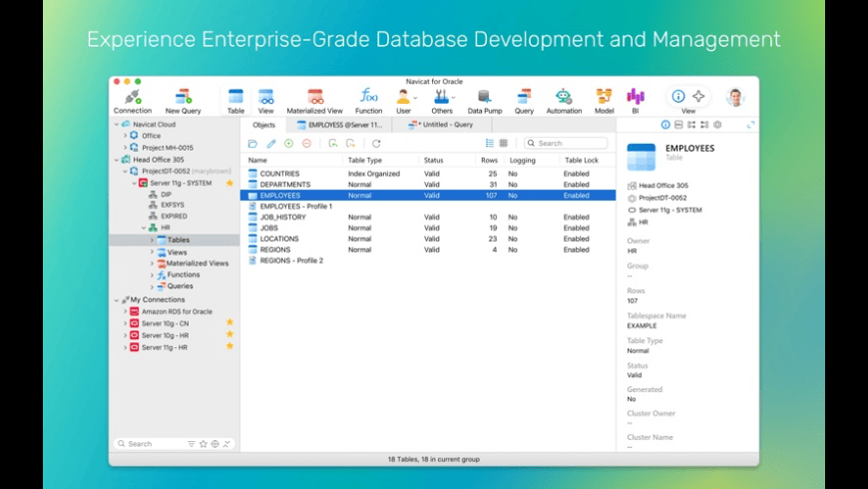Collapse the Head Office 305 node
868x489 pixels.
point(117,160)
